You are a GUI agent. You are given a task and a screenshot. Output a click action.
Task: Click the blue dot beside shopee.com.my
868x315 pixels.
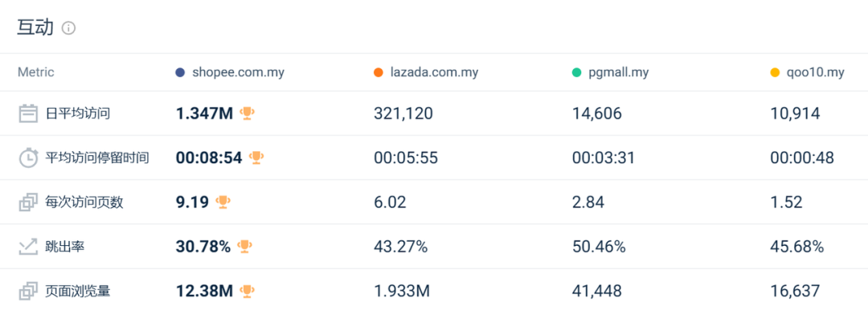179,72
